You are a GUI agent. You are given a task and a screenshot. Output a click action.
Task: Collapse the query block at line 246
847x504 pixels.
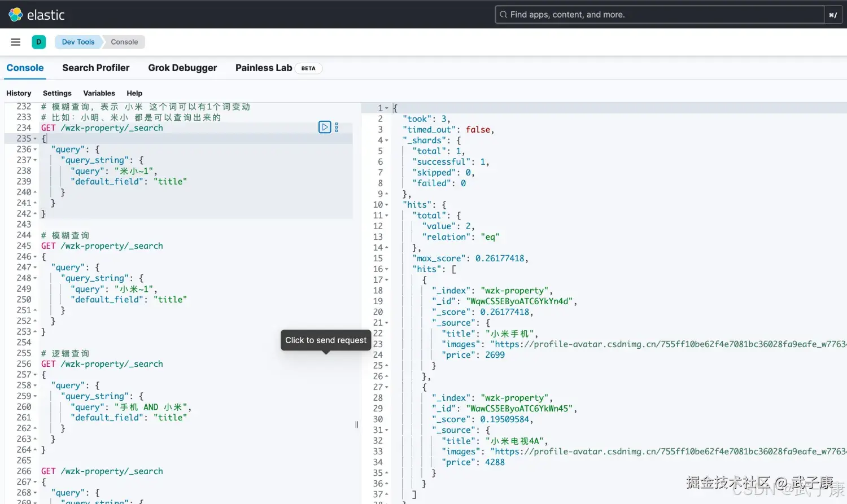pyautogui.click(x=35, y=256)
